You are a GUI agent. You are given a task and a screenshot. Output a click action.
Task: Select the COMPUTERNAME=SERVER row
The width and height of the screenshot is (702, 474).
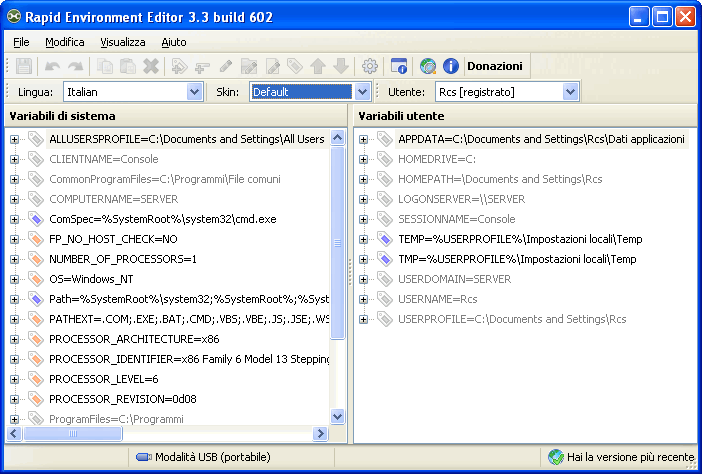pos(113,199)
